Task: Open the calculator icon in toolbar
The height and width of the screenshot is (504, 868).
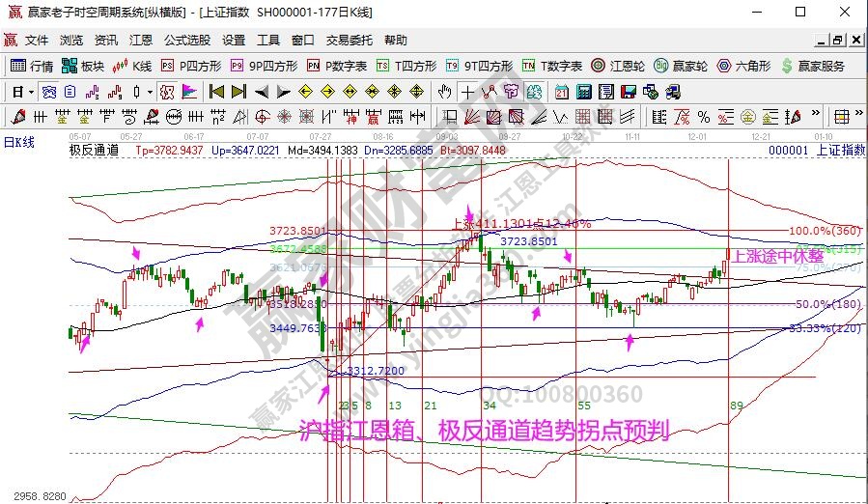Action: pos(583,92)
